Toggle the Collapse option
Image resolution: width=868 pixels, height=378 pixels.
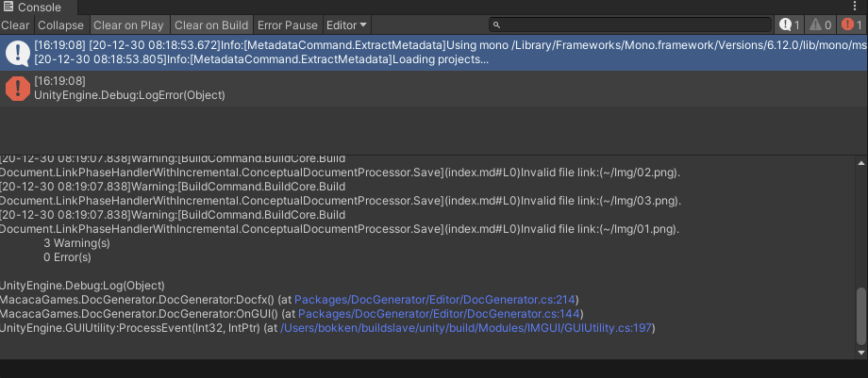(x=61, y=25)
